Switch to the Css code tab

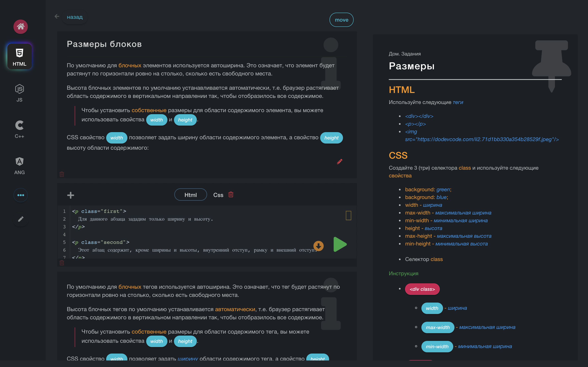coord(218,195)
